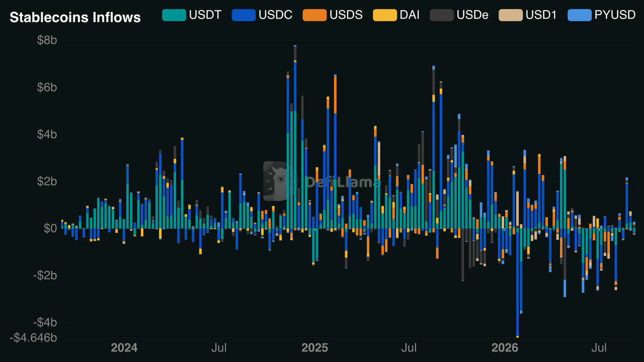Click the deepest negative bar near -$4.6b
The width and height of the screenshot is (644, 362).
517,283
